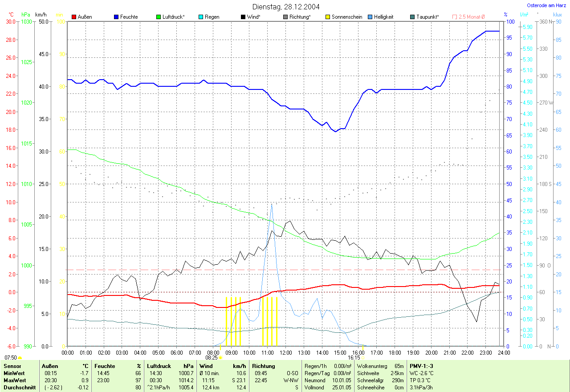Click the sun icon next to 07:50
Viewport: 570px width, 392px height.
click(20, 357)
